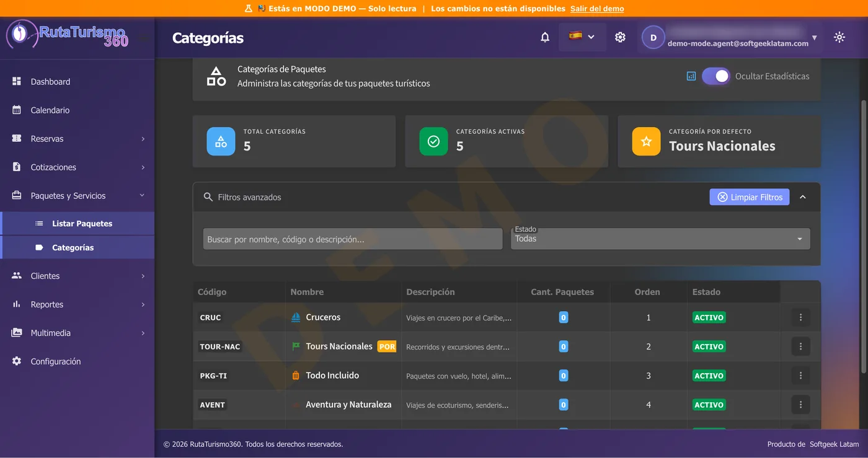Open the language selector with Spanish flag

pyautogui.click(x=582, y=37)
